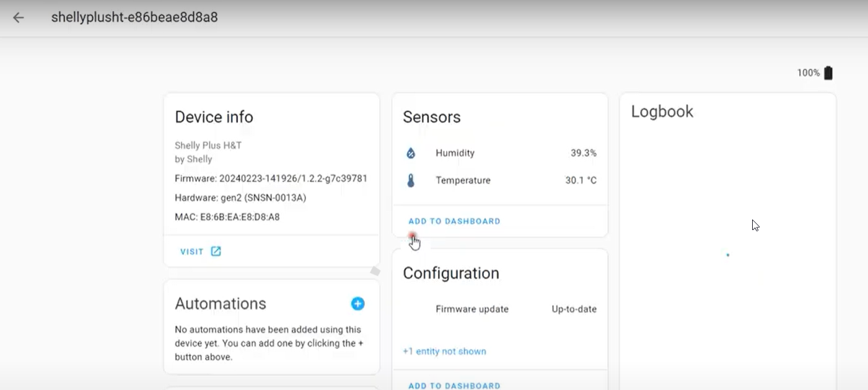Click the Temperature thermometer icon
This screenshot has width=868, height=390.
pyautogui.click(x=411, y=180)
